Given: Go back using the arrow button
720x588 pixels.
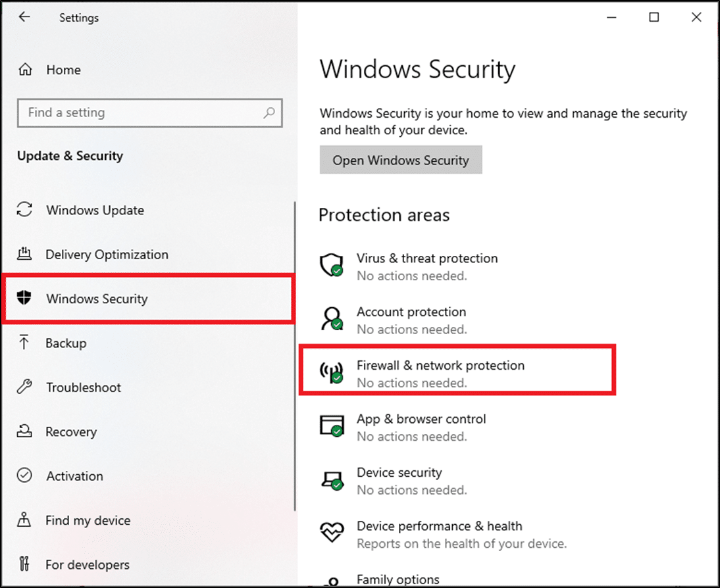Looking at the screenshot, I should point(24,17).
